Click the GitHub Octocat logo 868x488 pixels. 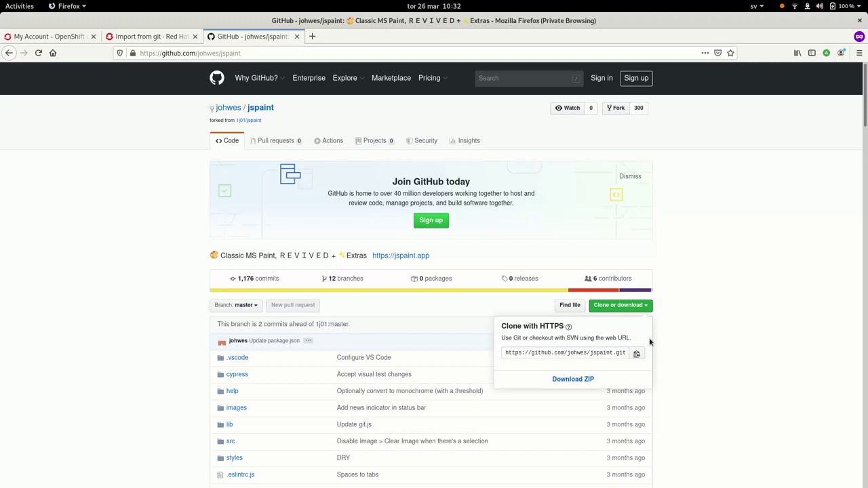tap(216, 78)
